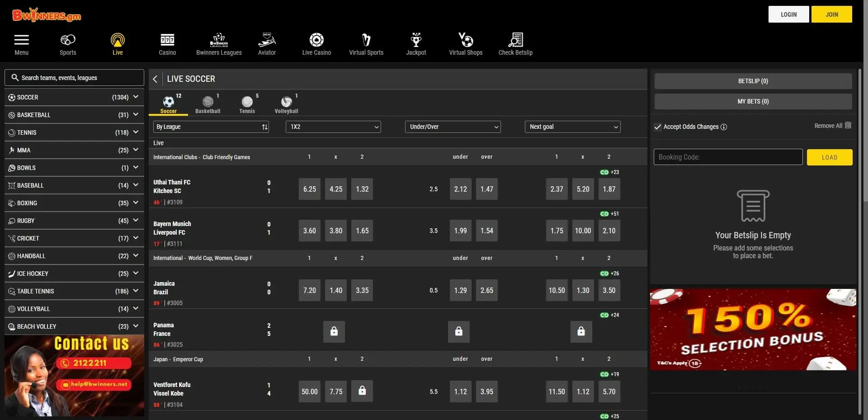The width and height of the screenshot is (868, 420).
Task: Click the locked odds button for Panama vs France
Action: pos(335,332)
